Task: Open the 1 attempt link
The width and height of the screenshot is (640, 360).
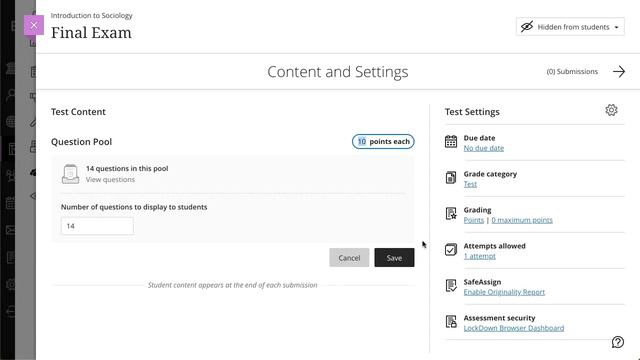Action: pyautogui.click(x=480, y=256)
